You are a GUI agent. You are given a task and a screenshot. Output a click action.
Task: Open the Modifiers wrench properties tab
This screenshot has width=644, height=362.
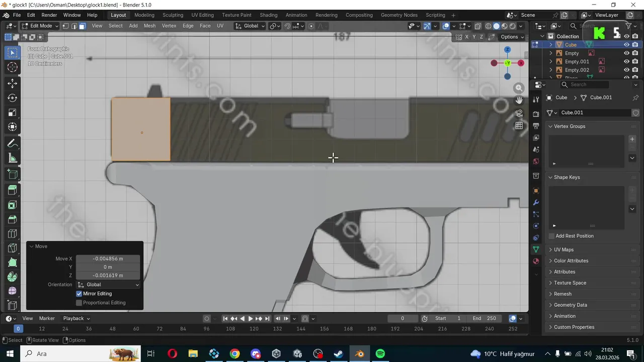(536, 203)
